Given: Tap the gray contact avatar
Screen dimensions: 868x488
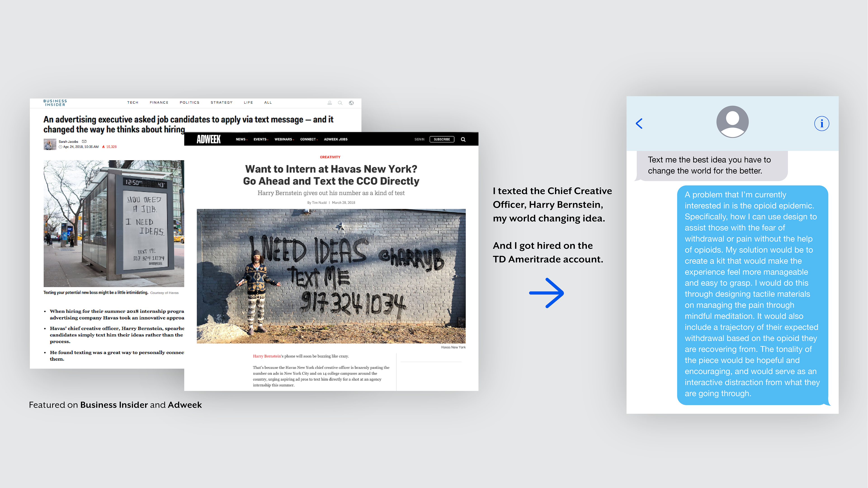Looking at the screenshot, I should pos(732,122).
